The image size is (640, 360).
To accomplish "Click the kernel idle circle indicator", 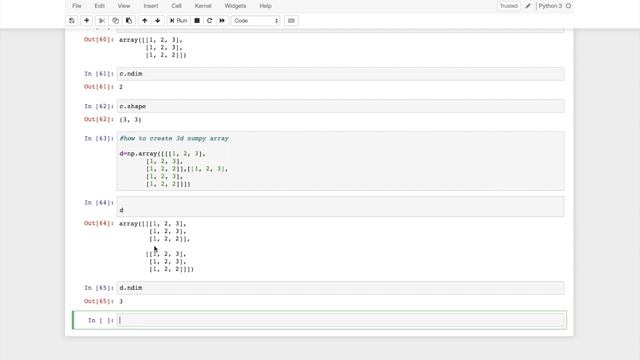I will (x=568, y=6).
